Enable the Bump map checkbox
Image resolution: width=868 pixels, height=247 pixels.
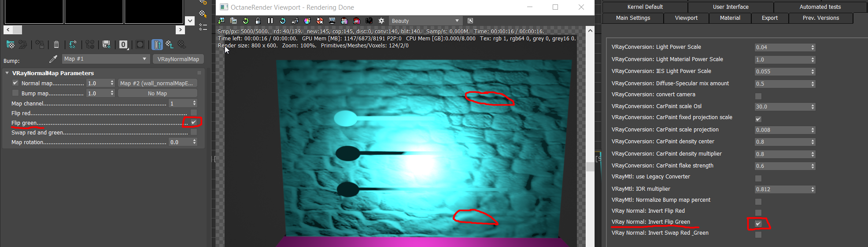pos(15,93)
